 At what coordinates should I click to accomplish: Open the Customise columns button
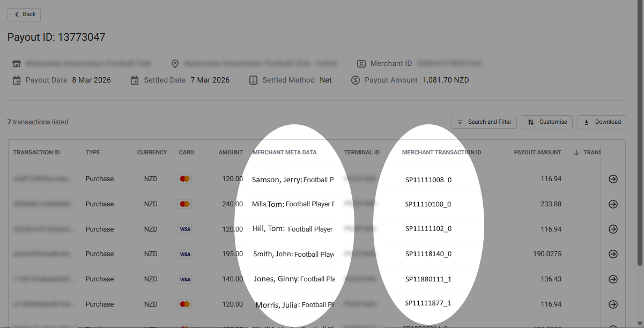(x=547, y=122)
